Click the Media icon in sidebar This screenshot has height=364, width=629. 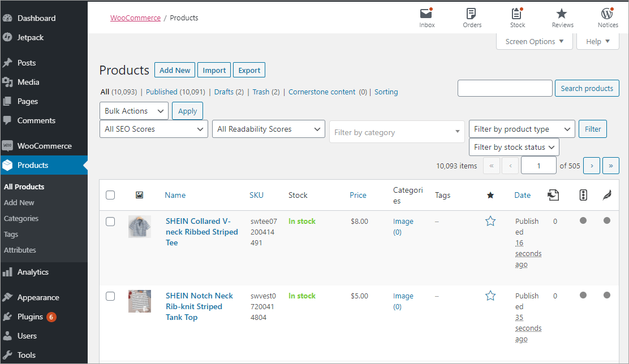click(7, 82)
